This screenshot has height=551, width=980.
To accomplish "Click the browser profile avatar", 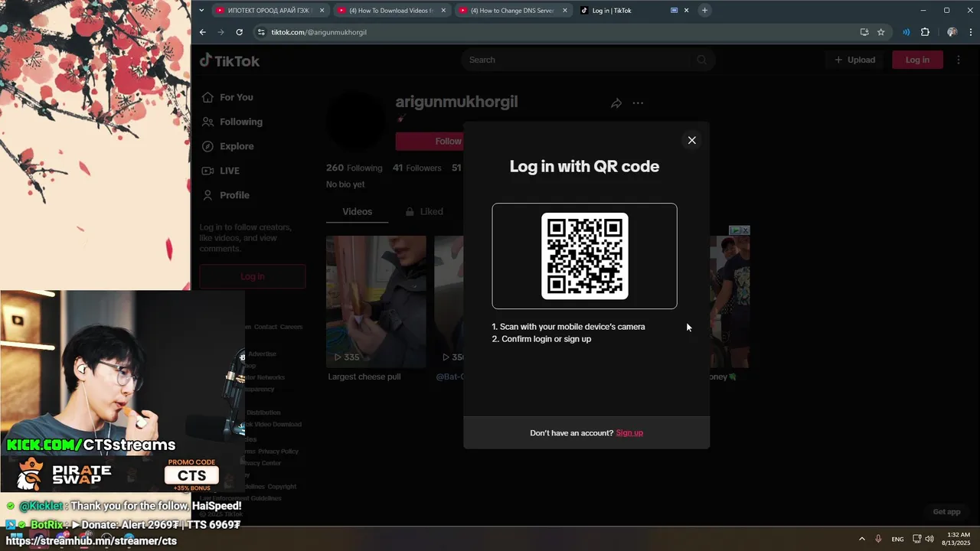I will (952, 32).
